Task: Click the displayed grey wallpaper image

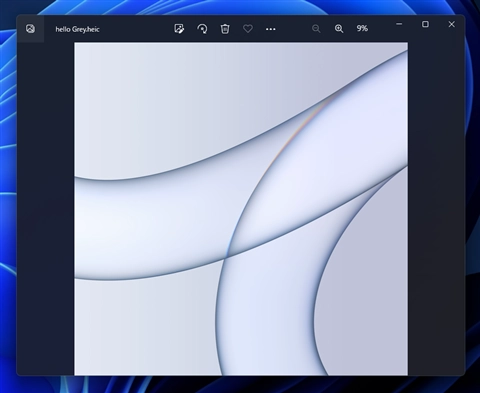Action: point(241,209)
